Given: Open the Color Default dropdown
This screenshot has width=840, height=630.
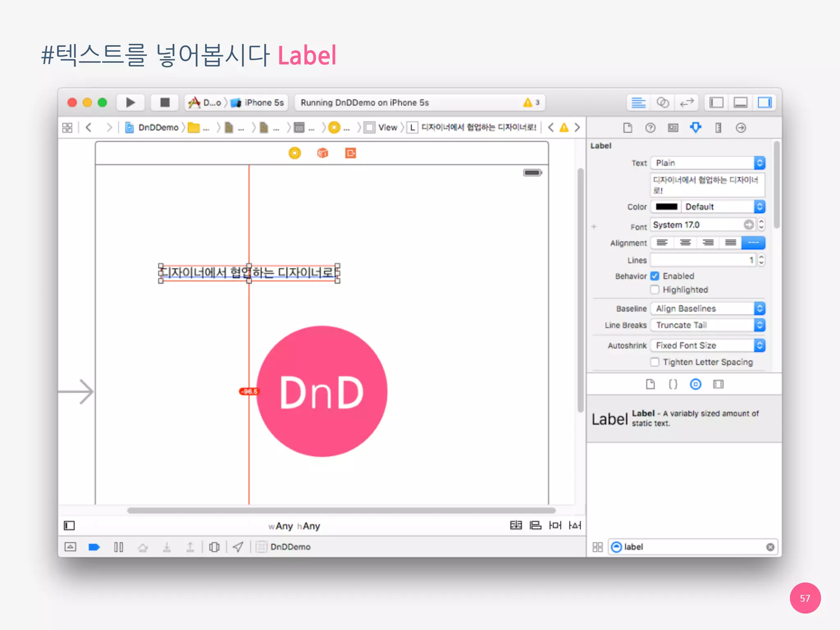Looking at the screenshot, I should [723, 207].
